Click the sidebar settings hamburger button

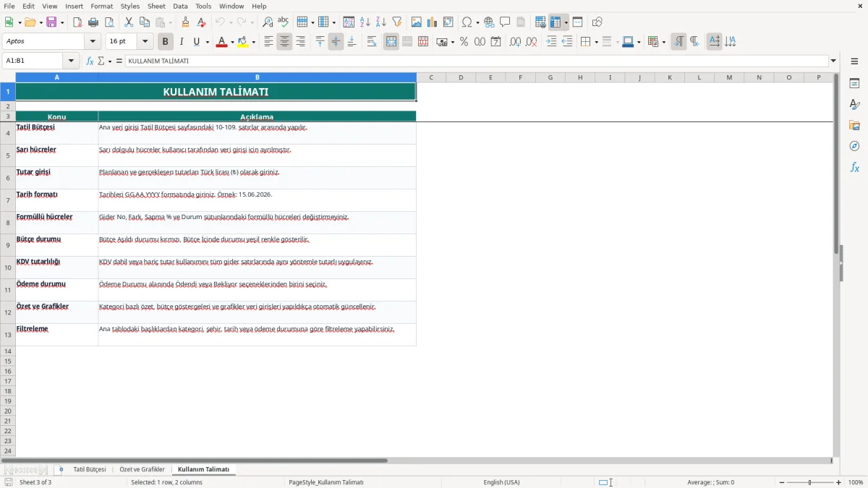click(x=854, y=61)
